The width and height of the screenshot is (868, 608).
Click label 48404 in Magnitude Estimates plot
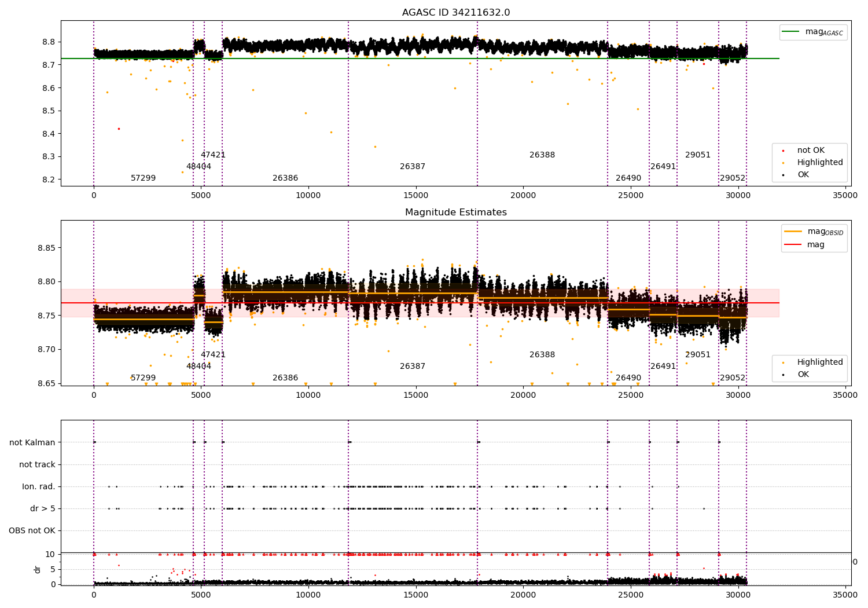point(199,367)
